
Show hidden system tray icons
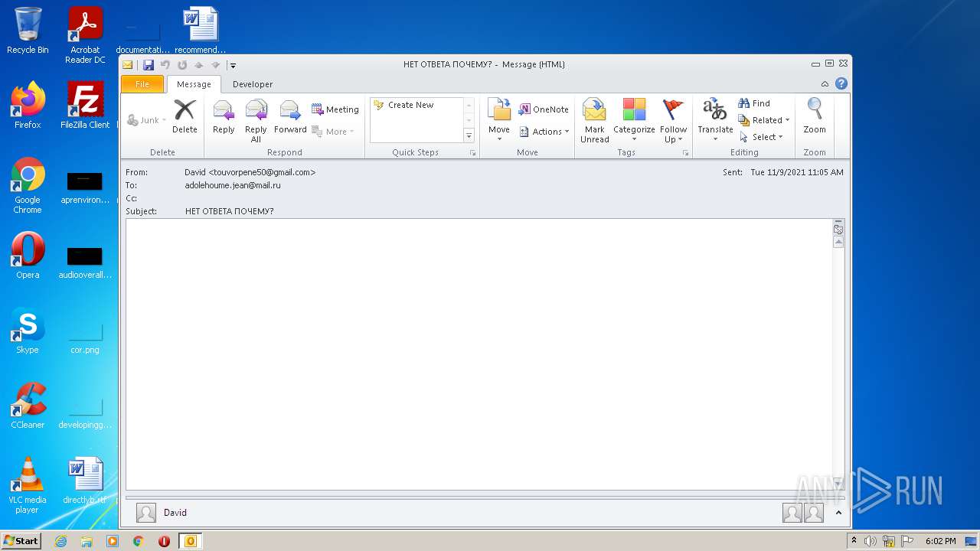pyautogui.click(x=854, y=541)
